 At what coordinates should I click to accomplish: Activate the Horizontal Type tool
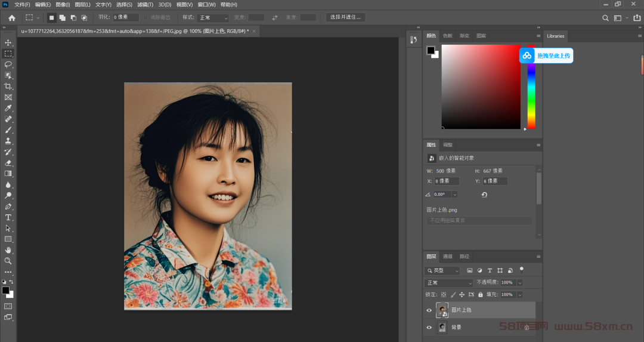(8, 217)
